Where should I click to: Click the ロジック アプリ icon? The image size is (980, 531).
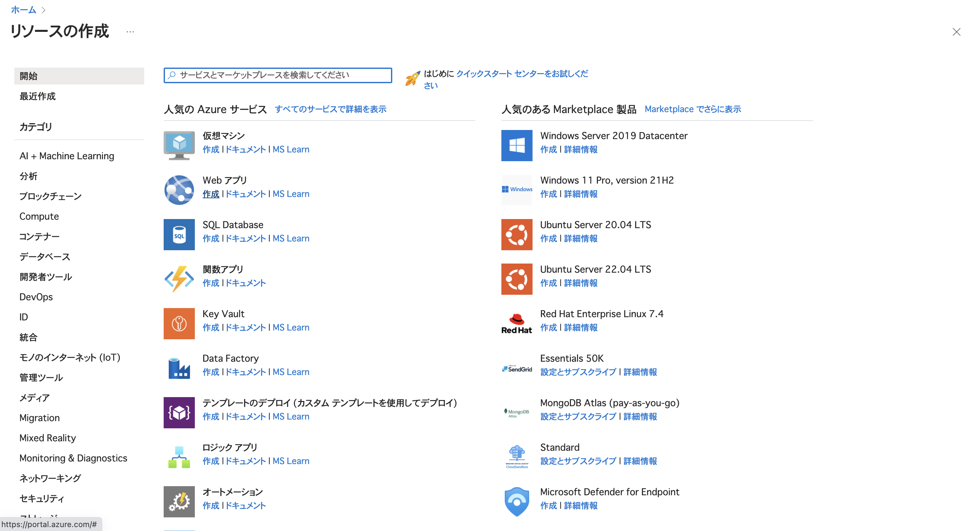click(x=179, y=457)
